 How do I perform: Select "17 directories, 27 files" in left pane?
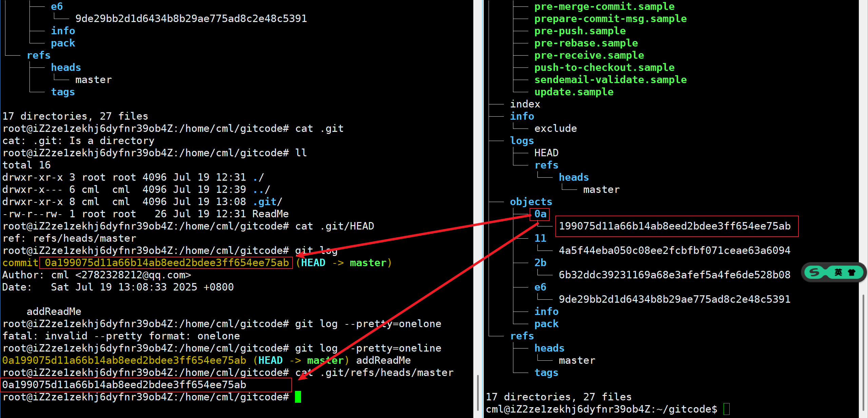tap(75, 116)
